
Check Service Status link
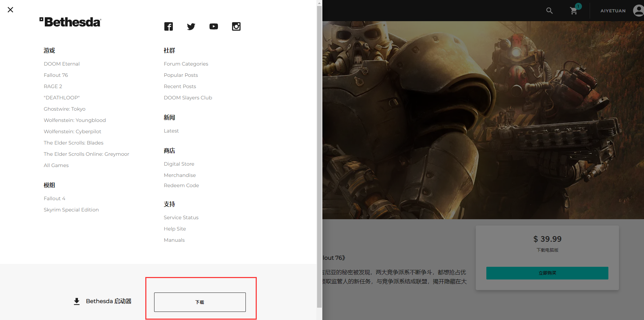pyautogui.click(x=181, y=217)
